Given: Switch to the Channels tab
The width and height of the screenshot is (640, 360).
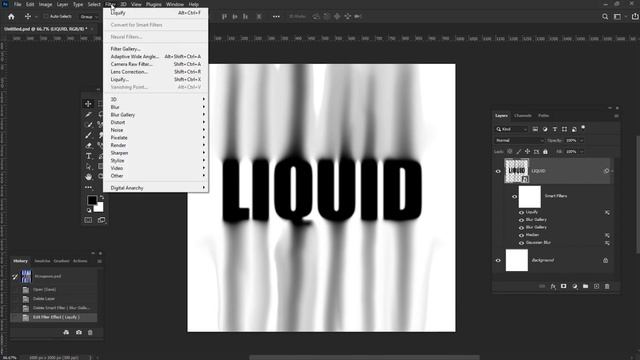Looking at the screenshot, I should click(x=523, y=116).
